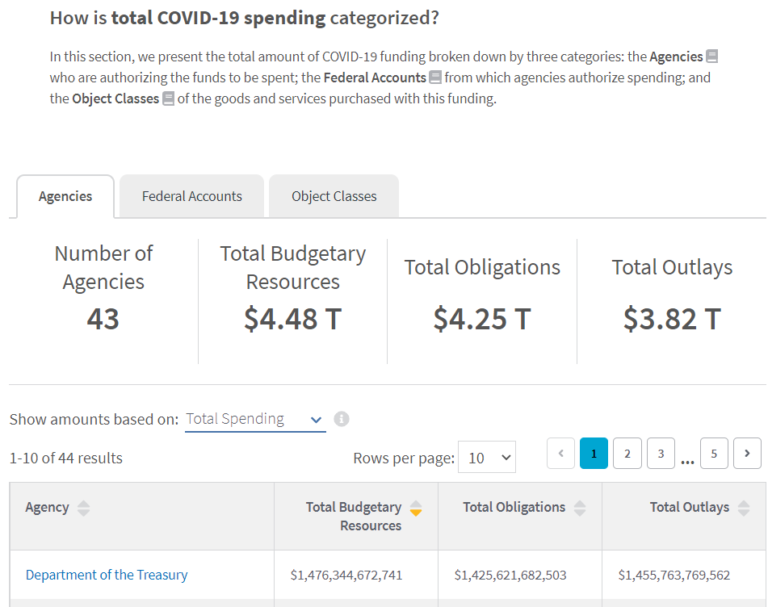The width and height of the screenshot is (768, 607).
Task: Select current page 1 button
Action: point(594,453)
